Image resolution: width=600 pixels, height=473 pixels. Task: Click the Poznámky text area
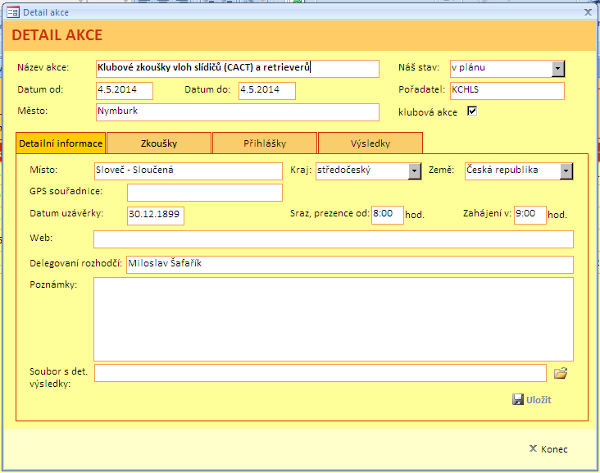coord(333,319)
